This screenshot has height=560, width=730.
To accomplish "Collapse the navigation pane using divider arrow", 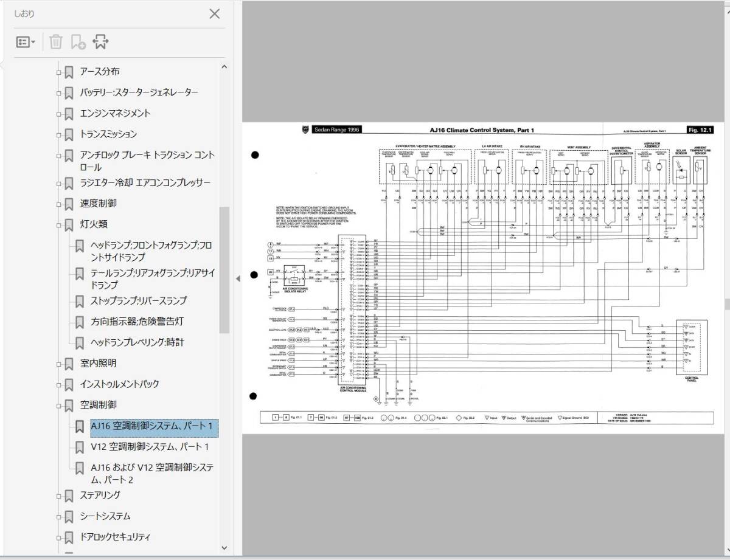I will [238, 278].
